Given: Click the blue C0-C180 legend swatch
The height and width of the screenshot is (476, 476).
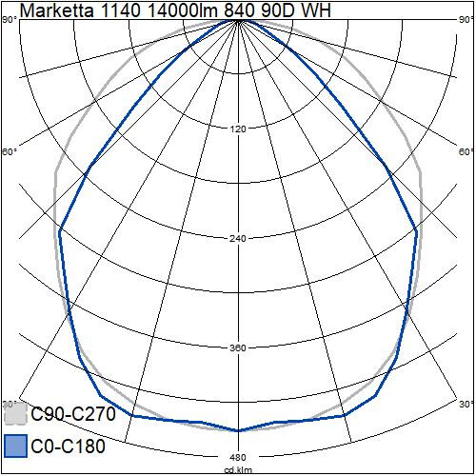Looking at the screenshot, I should pos(16,446).
